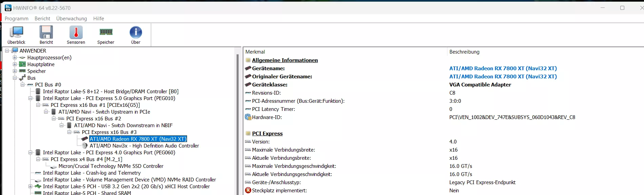Open the Hilfe menu
644x195 pixels.
pyautogui.click(x=99, y=19)
